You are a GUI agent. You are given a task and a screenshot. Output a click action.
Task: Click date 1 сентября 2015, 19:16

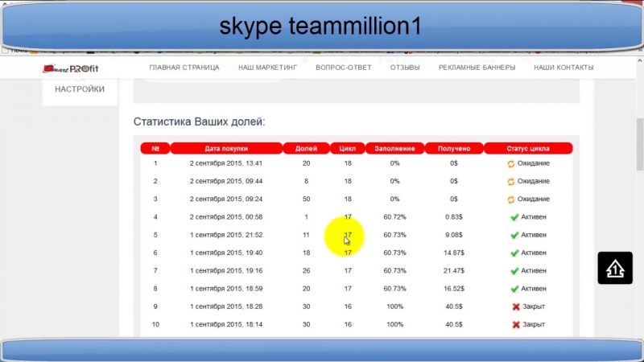click(x=226, y=270)
